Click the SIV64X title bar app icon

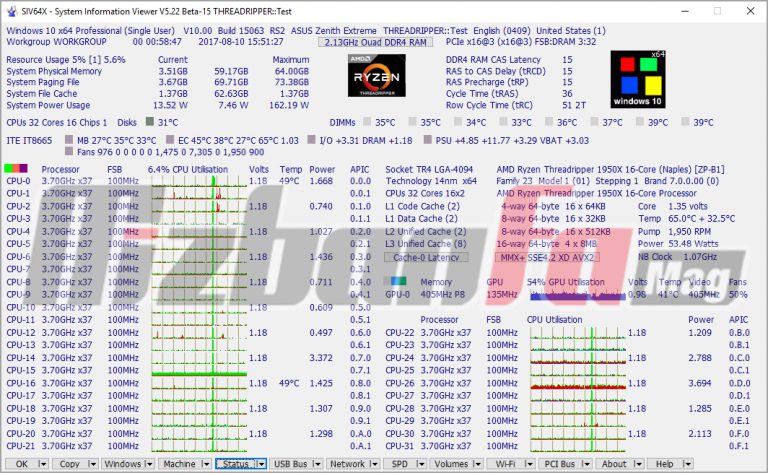(12, 9)
